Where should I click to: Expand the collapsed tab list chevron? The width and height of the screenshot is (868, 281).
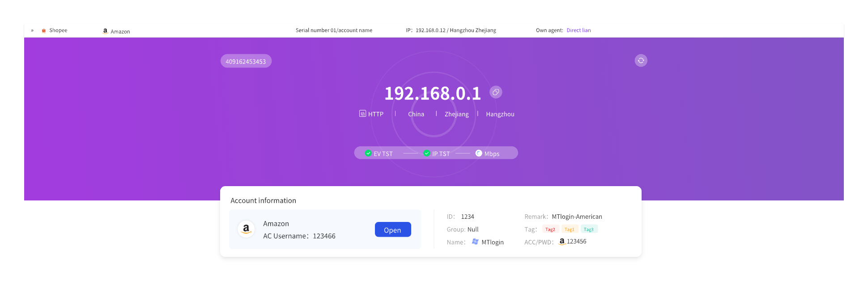coord(32,30)
